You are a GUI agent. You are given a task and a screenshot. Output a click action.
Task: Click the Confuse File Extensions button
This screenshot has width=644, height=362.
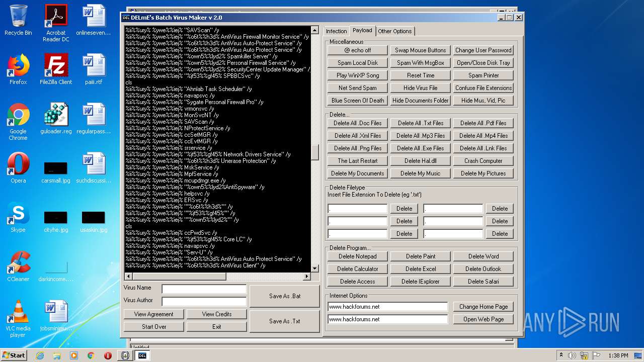(484, 88)
